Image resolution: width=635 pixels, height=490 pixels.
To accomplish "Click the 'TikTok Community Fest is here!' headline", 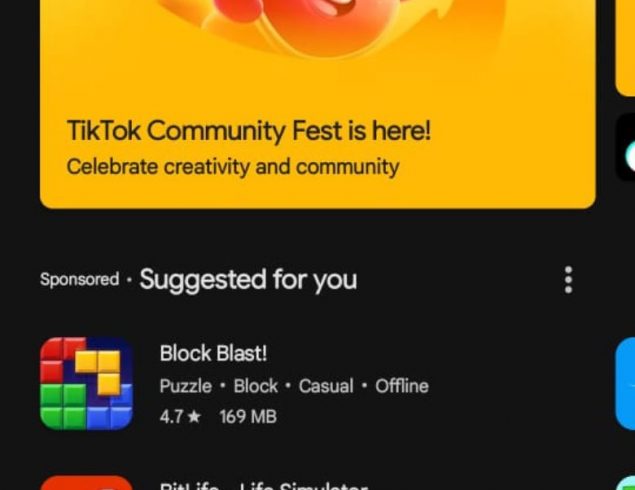I will click(249, 131).
